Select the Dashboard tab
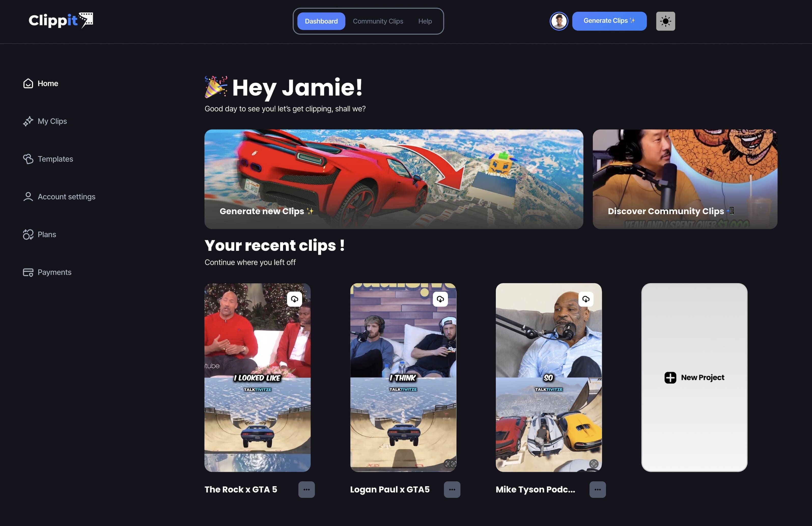This screenshot has width=812, height=526. point(321,21)
